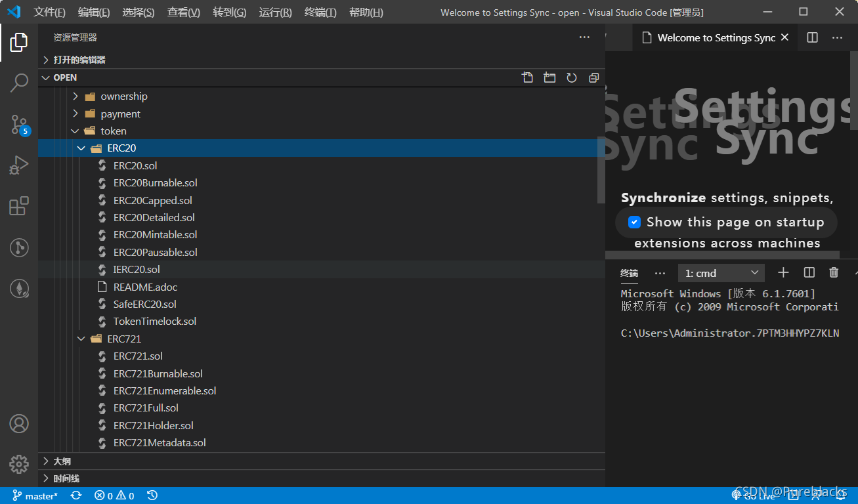Refresh the Explorer file tree
Screen dimensions: 858x504
(572, 77)
